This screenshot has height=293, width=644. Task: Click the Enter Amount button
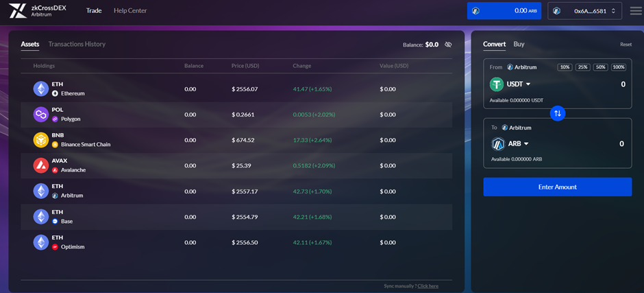(x=558, y=187)
